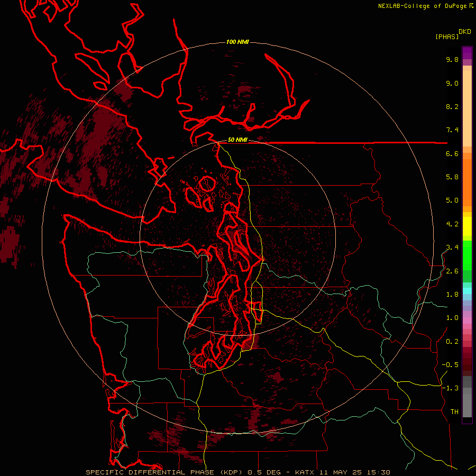Click the 100 NMI range ring label

pos(237,42)
